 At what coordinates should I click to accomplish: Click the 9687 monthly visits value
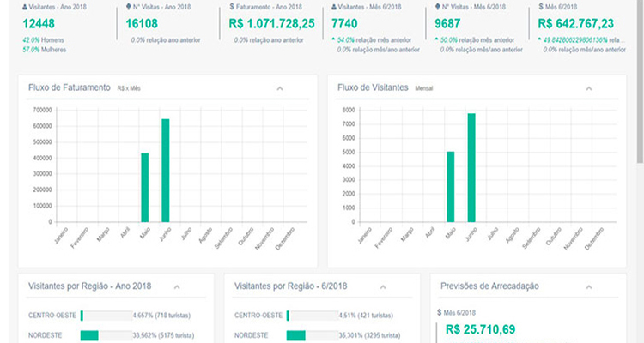pyautogui.click(x=447, y=23)
